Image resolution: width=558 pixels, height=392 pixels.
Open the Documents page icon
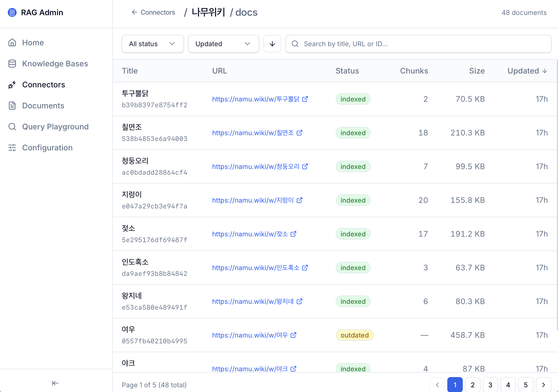(12, 106)
